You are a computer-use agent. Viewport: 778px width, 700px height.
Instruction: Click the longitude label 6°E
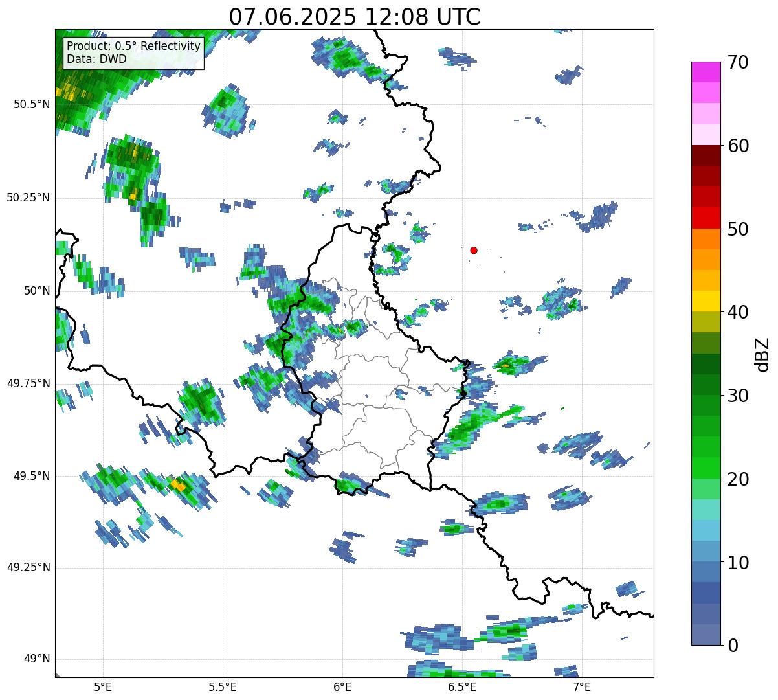pos(342,687)
